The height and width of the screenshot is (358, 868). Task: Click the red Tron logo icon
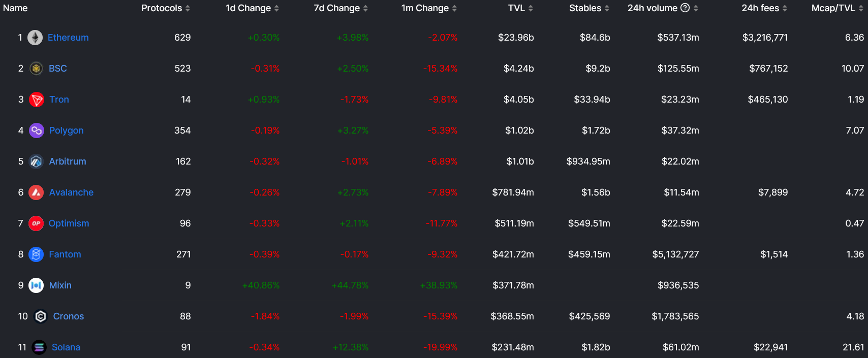(37, 100)
